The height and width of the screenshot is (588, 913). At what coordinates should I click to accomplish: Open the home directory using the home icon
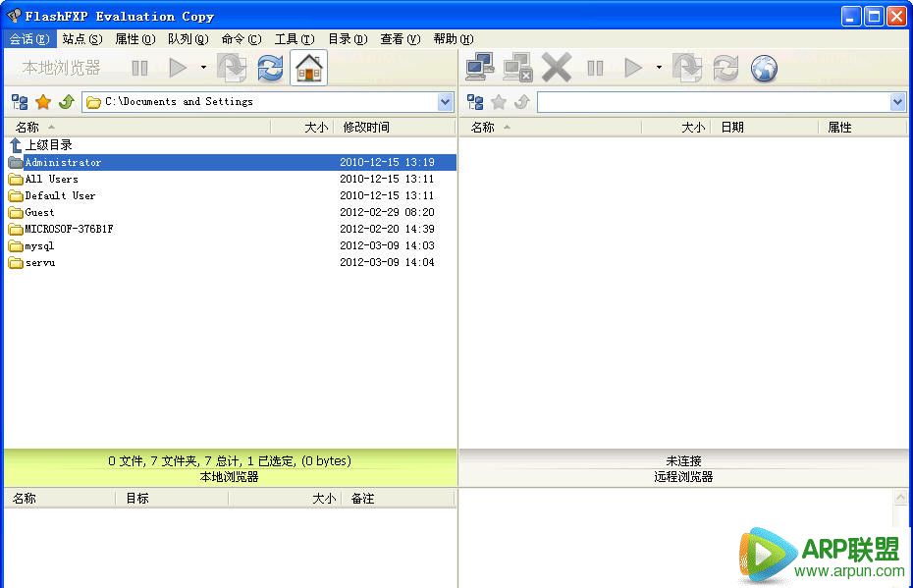point(307,67)
